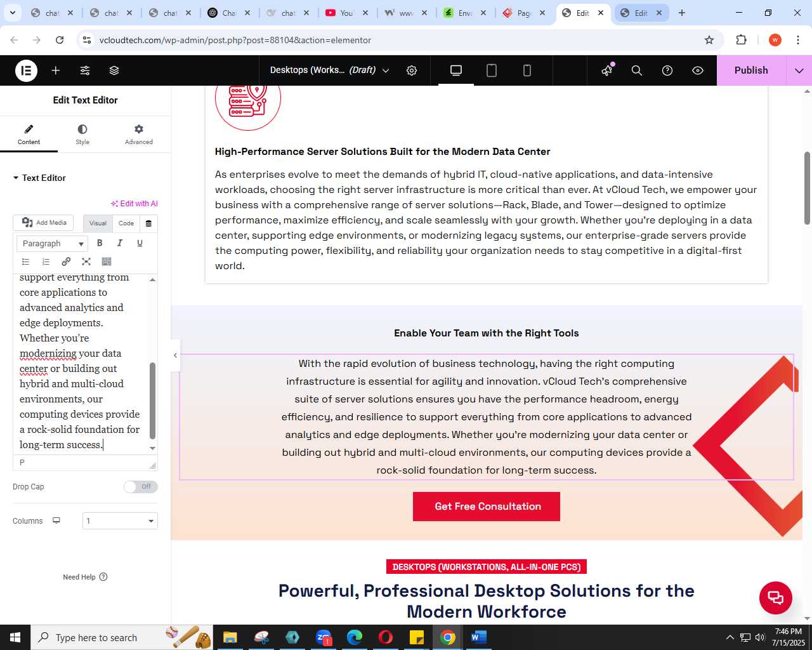Click the text editor scrollbar thumb
This screenshot has width=812, height=650.
(x=152, y=401)
